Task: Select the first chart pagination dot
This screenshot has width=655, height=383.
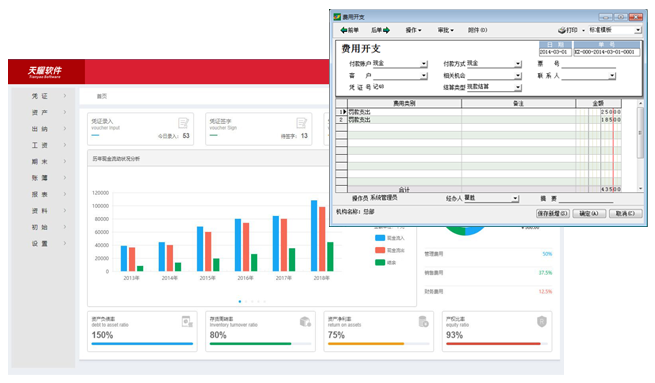Action: [240, 301]
